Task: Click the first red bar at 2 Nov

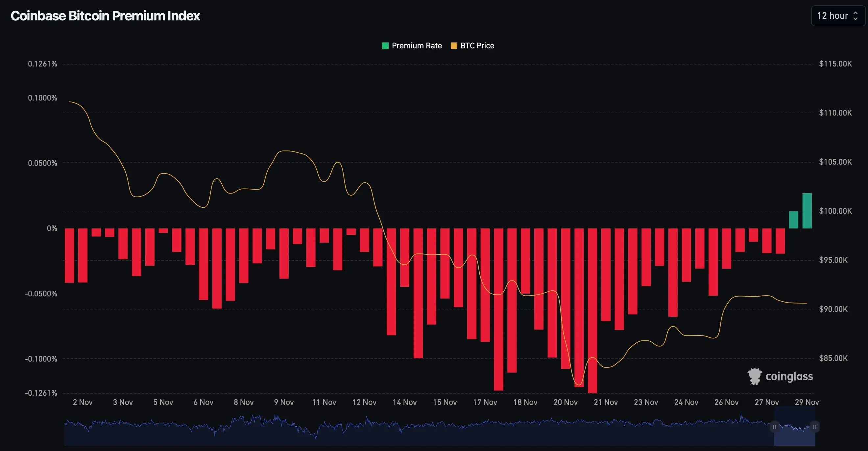Action: pyautogui.click(x=69, y=255)
